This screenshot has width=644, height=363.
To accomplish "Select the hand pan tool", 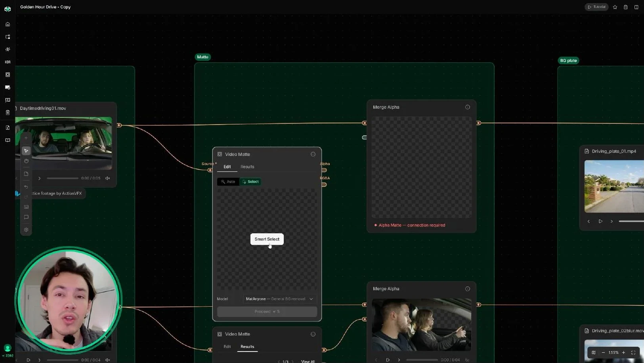I will coord(26,161).
